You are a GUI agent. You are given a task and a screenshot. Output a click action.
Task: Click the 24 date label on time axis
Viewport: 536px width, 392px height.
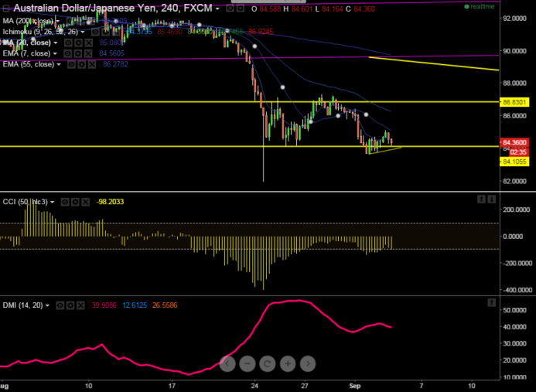click(x=254, y=386)
